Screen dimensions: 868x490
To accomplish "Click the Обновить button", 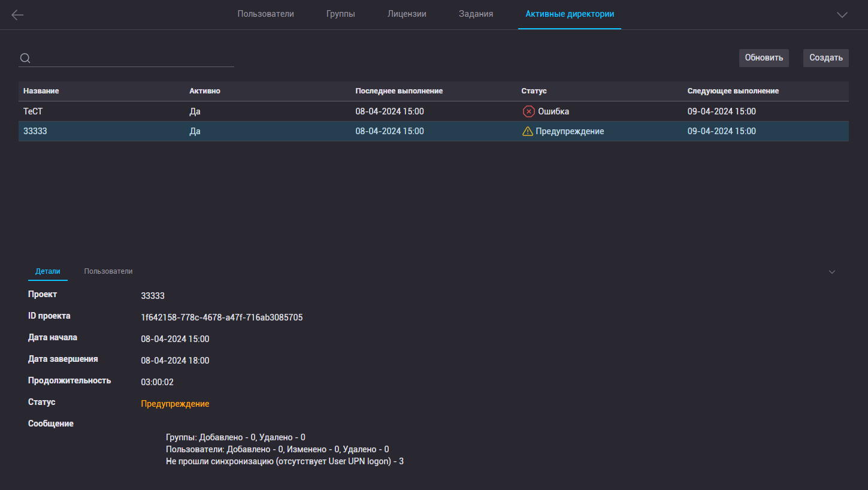I will click(x=764, y=58).
